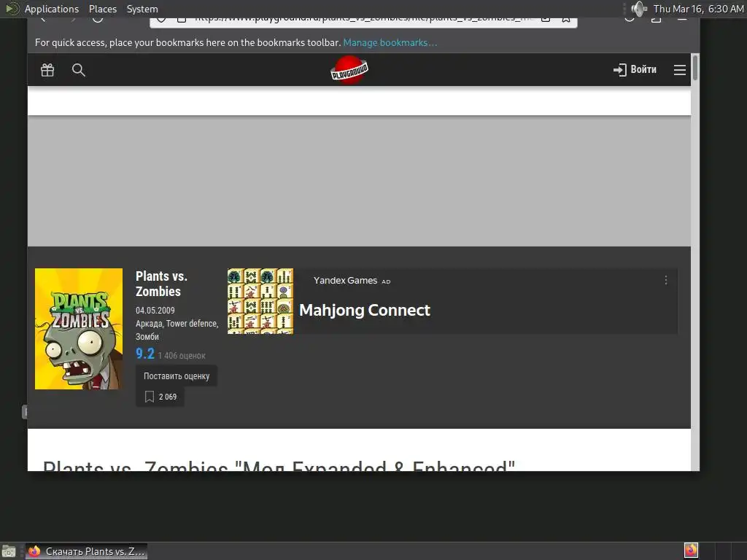This screenshot has height=560, width=747.
Task: Click the Поставить оценку button
Action: tap(177, 376)
